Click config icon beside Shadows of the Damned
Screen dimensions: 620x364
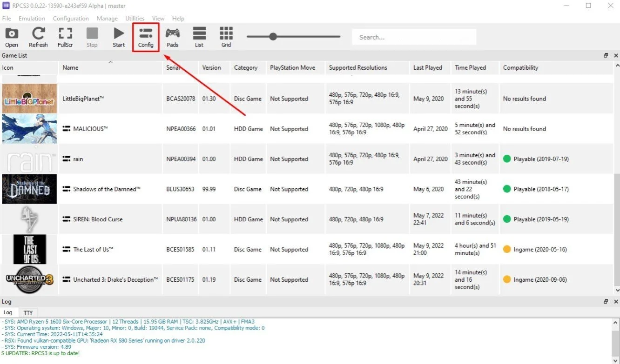(x=66, y=189)
